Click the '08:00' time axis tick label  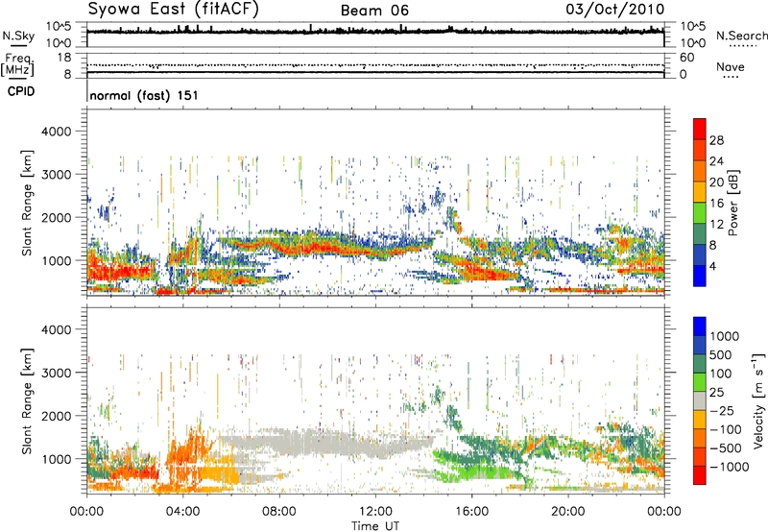(279, 512)
